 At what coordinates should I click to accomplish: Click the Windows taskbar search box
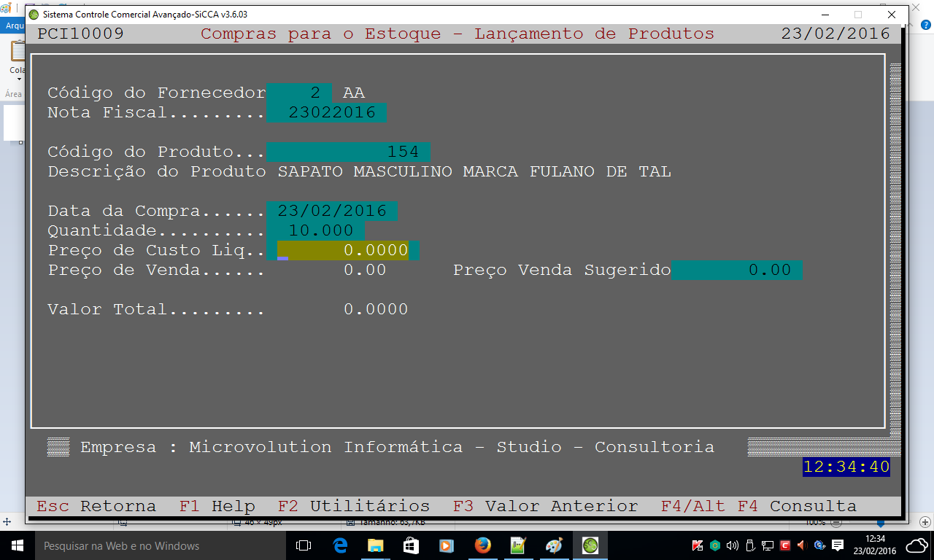click(x=160, y=545)
